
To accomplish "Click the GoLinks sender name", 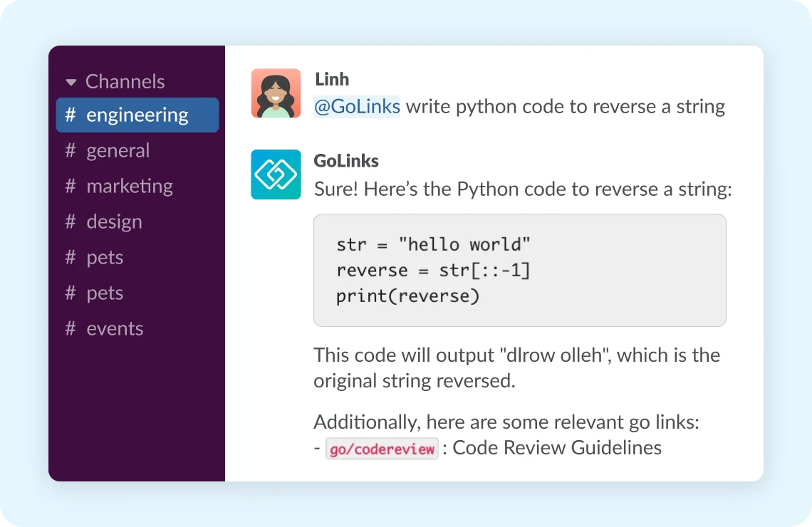I will tap(346, 160).
